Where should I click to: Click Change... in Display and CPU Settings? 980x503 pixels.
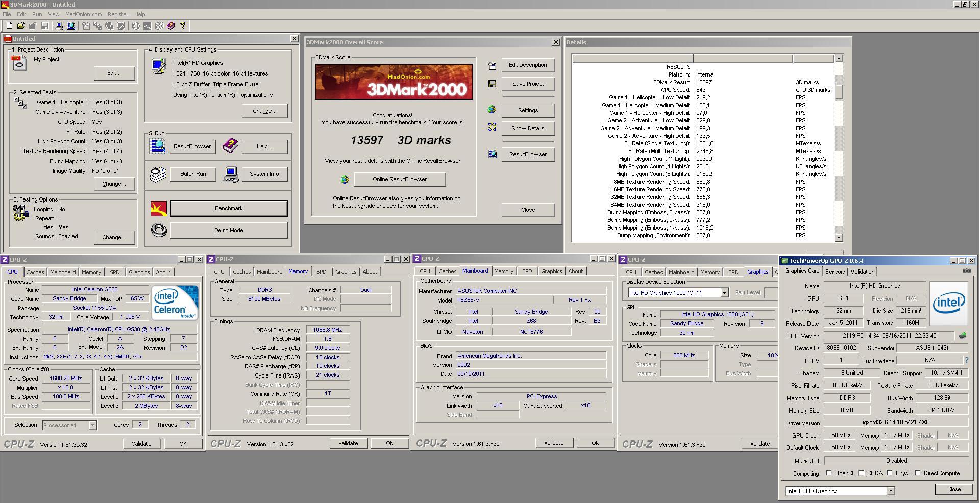[x=264, y=111]
